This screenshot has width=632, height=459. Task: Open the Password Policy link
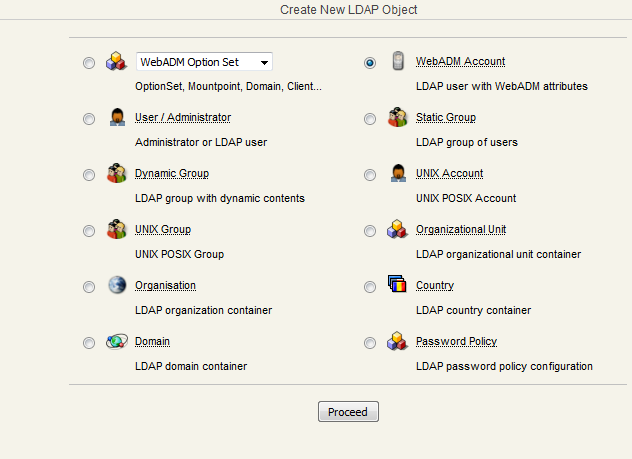coord(456,341)
